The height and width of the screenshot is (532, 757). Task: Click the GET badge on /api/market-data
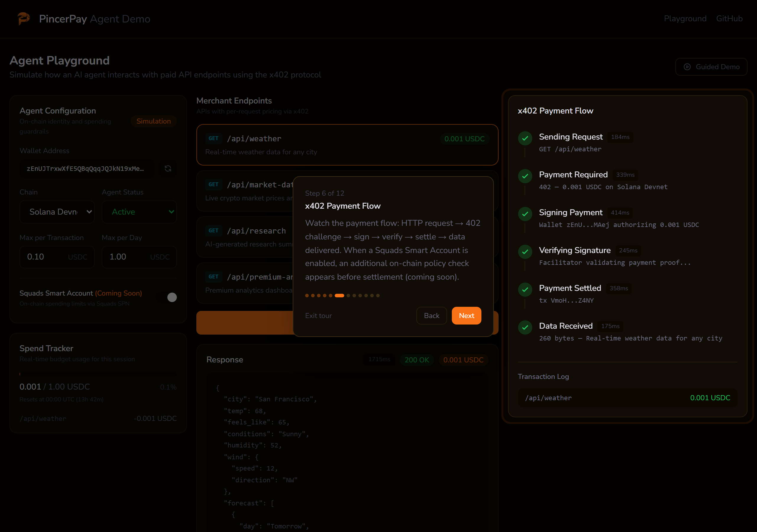point(214,185)
